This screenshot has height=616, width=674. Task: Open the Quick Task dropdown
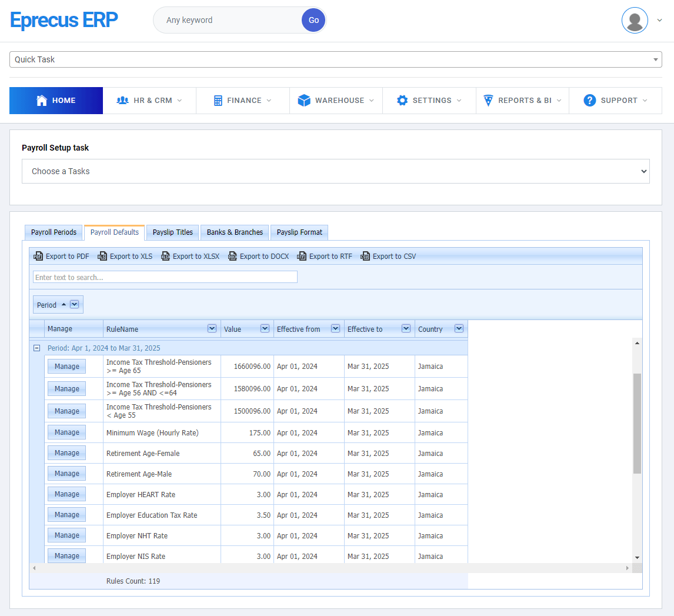pyautogui.click(x=335, y=59)
